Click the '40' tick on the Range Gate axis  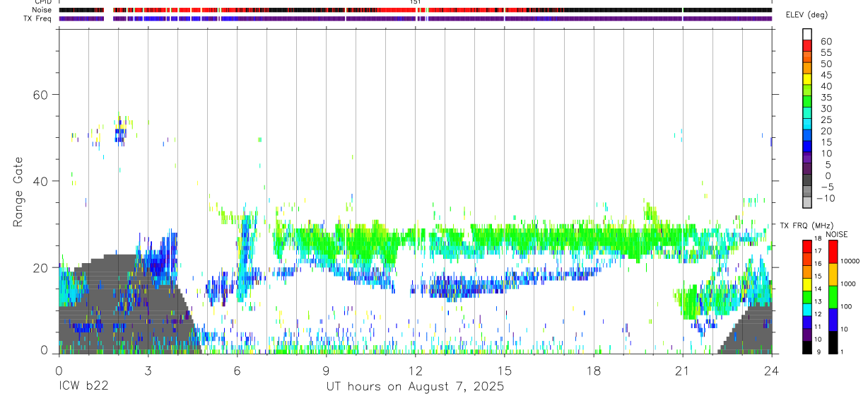click(40, 181)
